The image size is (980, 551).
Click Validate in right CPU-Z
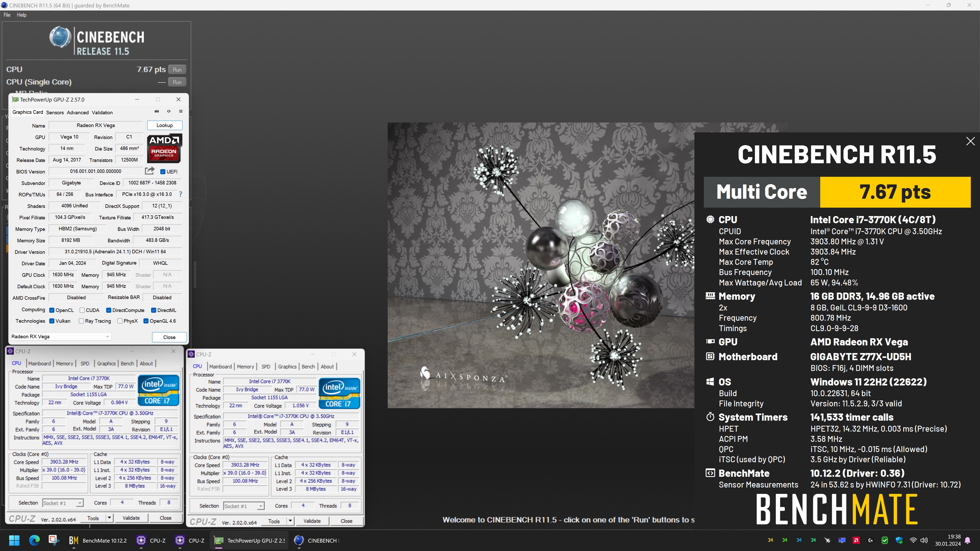point(312,521)
